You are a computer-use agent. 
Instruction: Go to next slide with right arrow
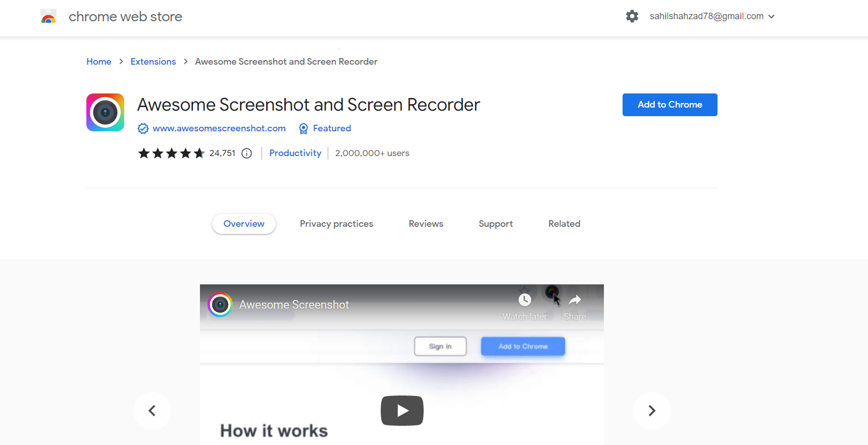click(652, 411)
